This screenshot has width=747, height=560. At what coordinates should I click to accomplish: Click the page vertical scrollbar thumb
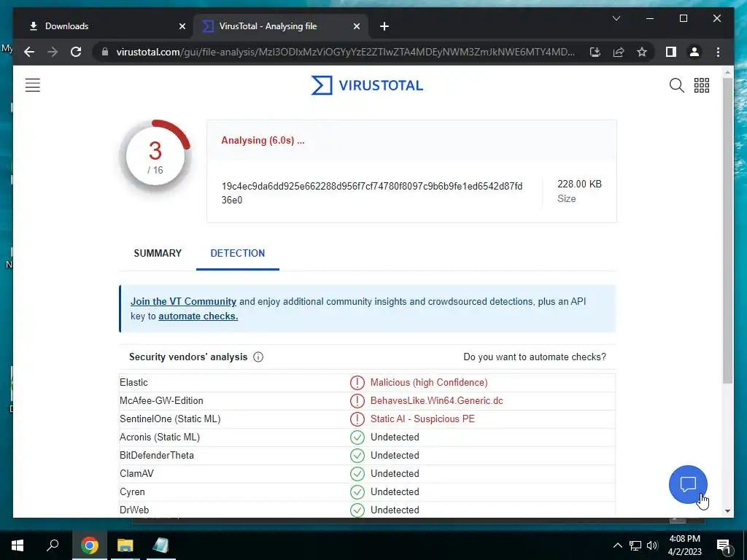click(727, 230)
